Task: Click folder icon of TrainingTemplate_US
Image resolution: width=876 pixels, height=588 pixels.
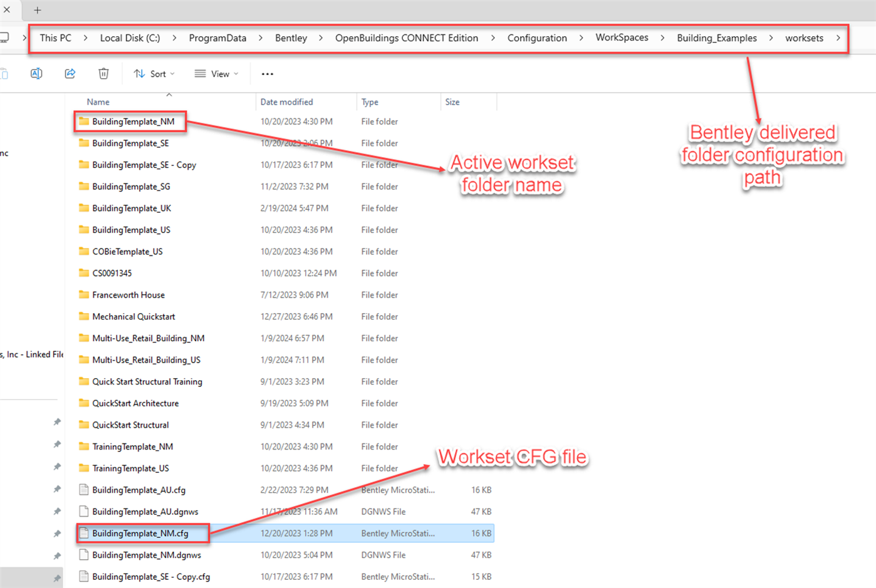Action: point(84,468)
